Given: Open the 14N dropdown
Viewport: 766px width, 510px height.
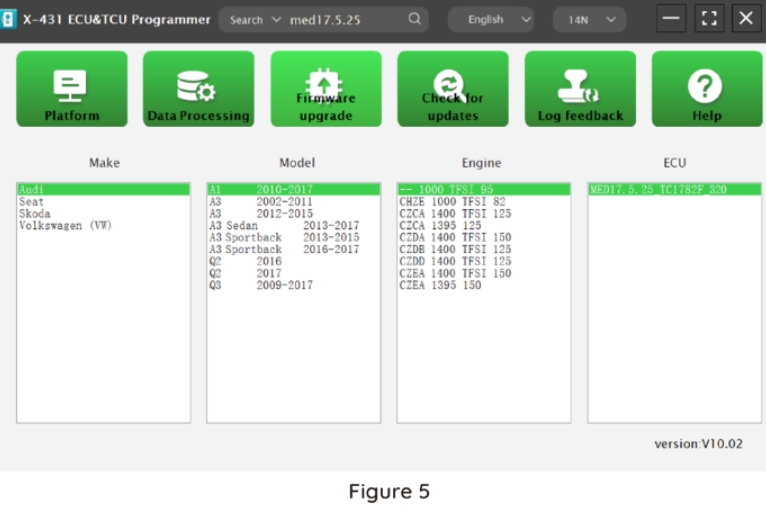Looking at the screenshot, I should (590, 20).
